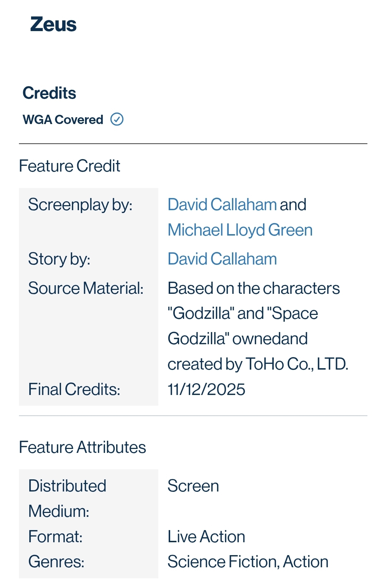Select the Screenplay by row label
Image resolution: width=386 pixels, height=588 pixels.
tap(80, 205)
